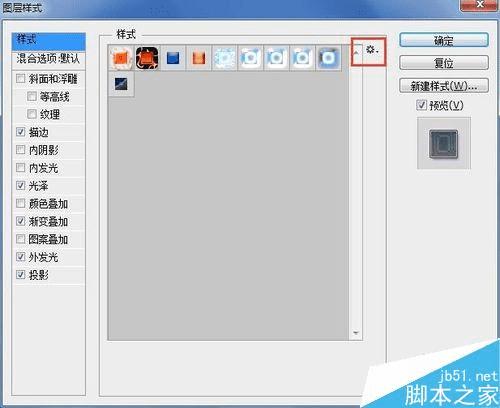Screen dimensions: 500x408
Task: Enable the 颜色叠加 checkbox
Action: (20, 203)
